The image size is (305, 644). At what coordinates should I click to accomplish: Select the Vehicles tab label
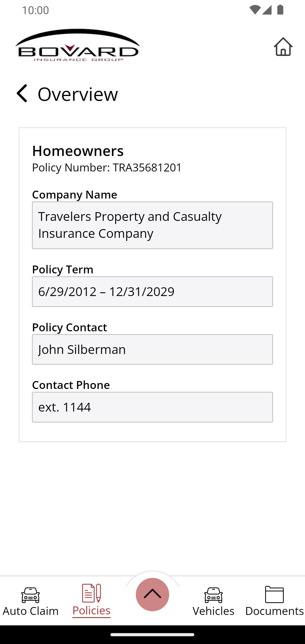coord(213,611)
